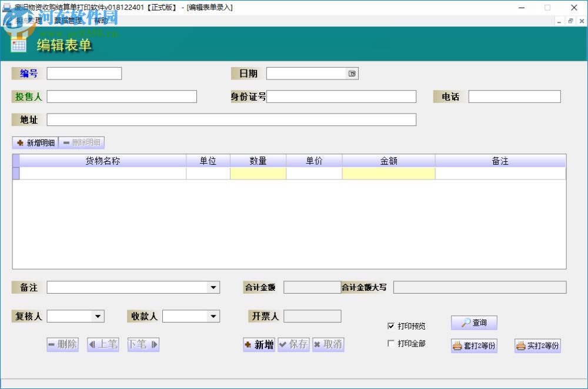Restore the inner 编辑表单录入 child window
Image resolution: width=588 pixels, height=389 pixels.
(570, 21)
